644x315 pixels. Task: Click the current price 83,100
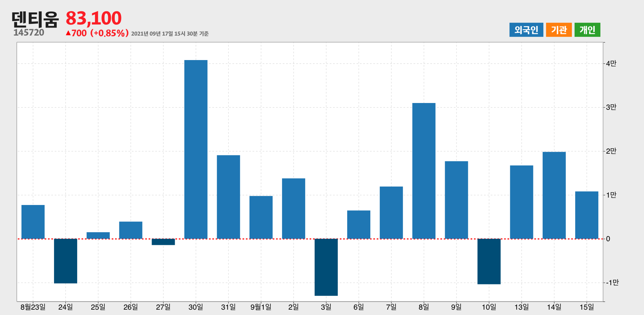coord(94,18)
